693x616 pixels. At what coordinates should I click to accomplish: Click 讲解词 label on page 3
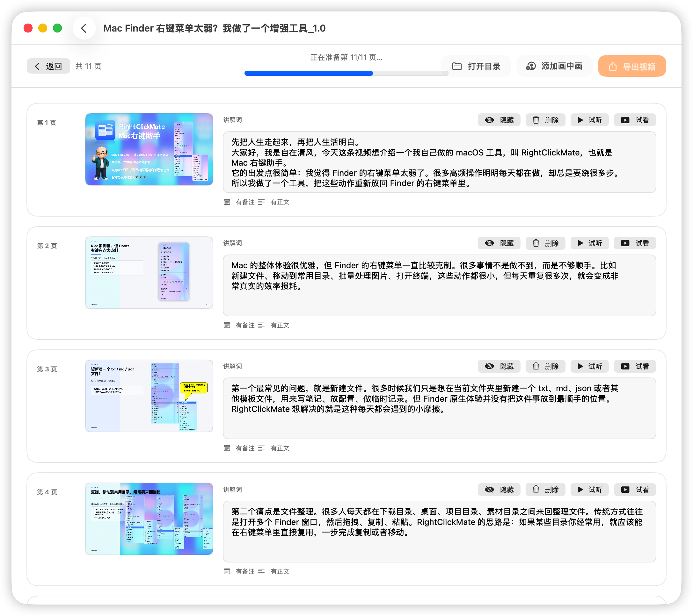233,366
